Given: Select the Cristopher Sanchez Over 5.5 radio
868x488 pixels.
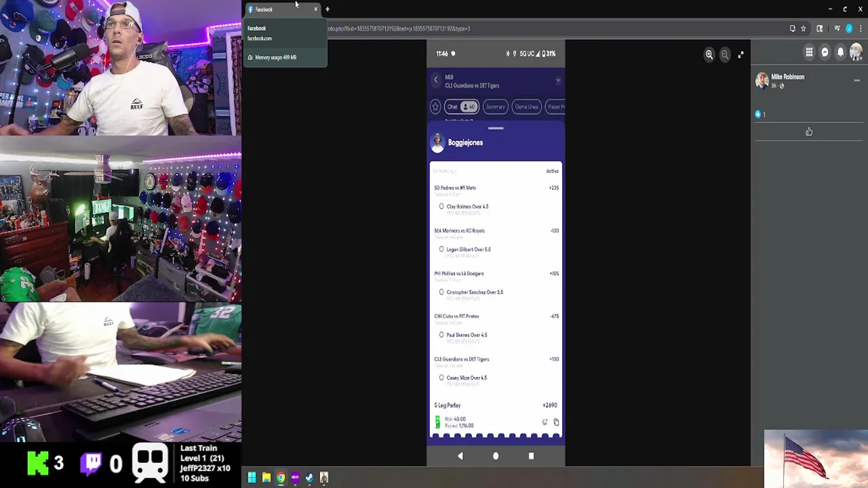Looking at the screenshot, I should tap(441, 292).
